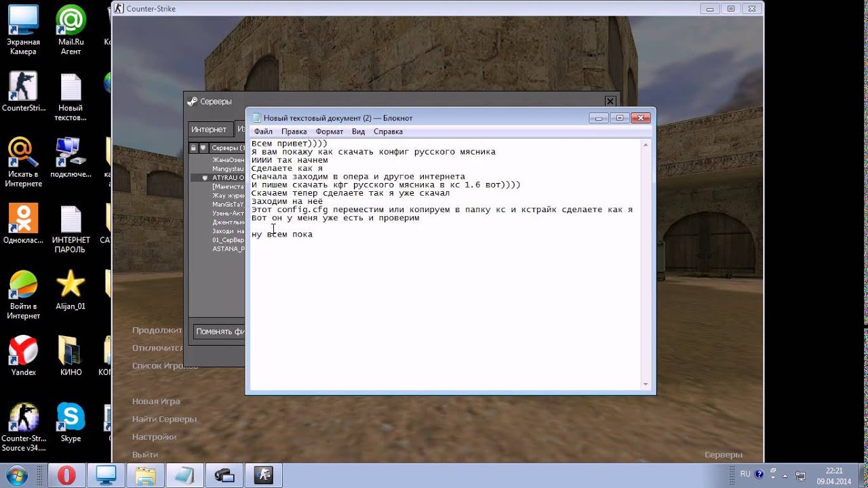Select the Alijan_01 star icon
868x488 pixels.
[71, 290]
